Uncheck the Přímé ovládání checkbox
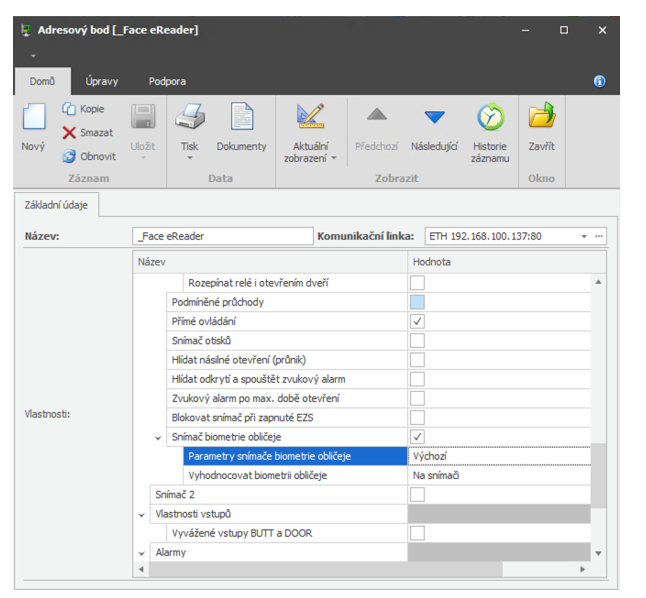This screenshot has width=646, height=598. tap(417, 321)
